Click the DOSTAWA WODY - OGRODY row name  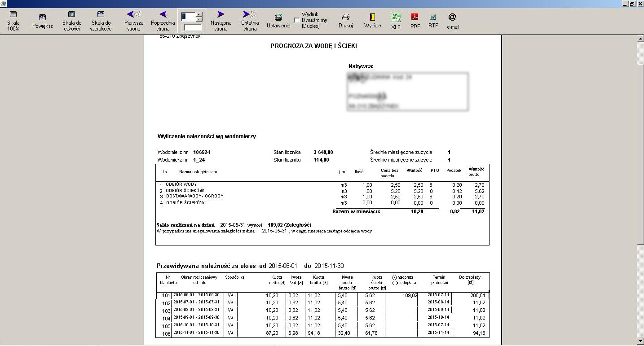194,196
